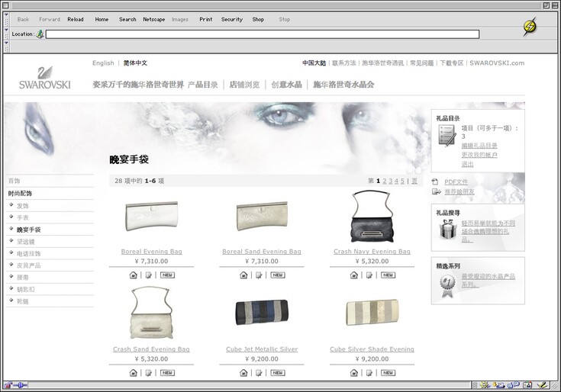Image resolution: width=561 pixels, height=392 pixels.
Task: Open the 店铺浏览 navigation tab
Action: 244,85
